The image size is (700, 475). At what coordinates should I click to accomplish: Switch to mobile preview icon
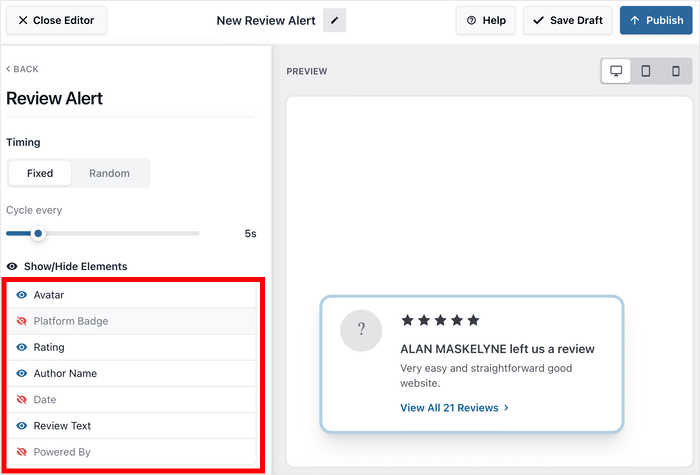coord(676,71)
